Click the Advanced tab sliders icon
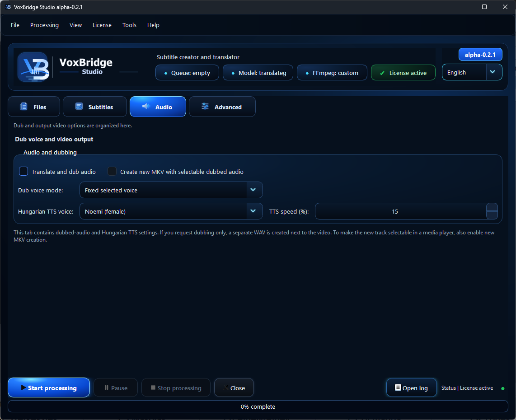The width and height of the screenshot is (516, 420). 205,106
